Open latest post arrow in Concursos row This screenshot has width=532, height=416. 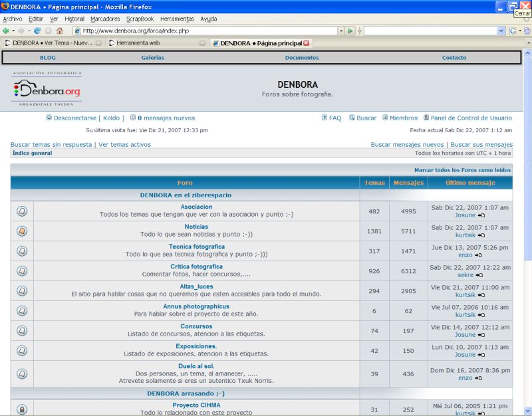coord(481,335)
